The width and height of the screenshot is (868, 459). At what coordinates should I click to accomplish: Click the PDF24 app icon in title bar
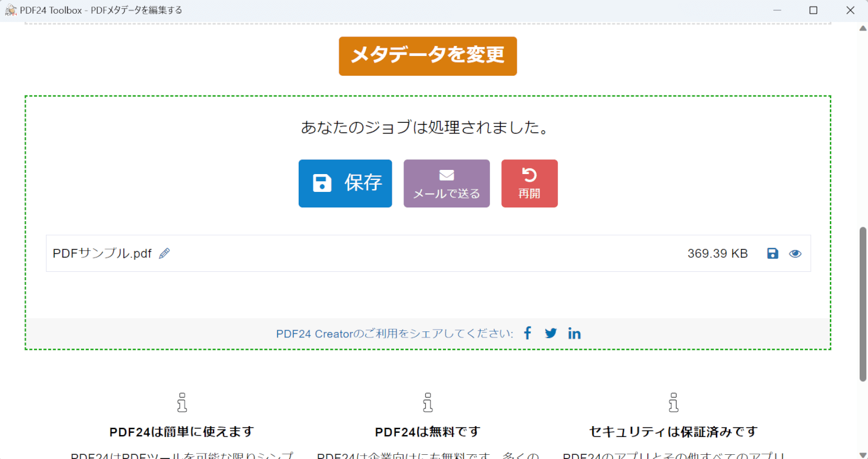pos(10,10)
